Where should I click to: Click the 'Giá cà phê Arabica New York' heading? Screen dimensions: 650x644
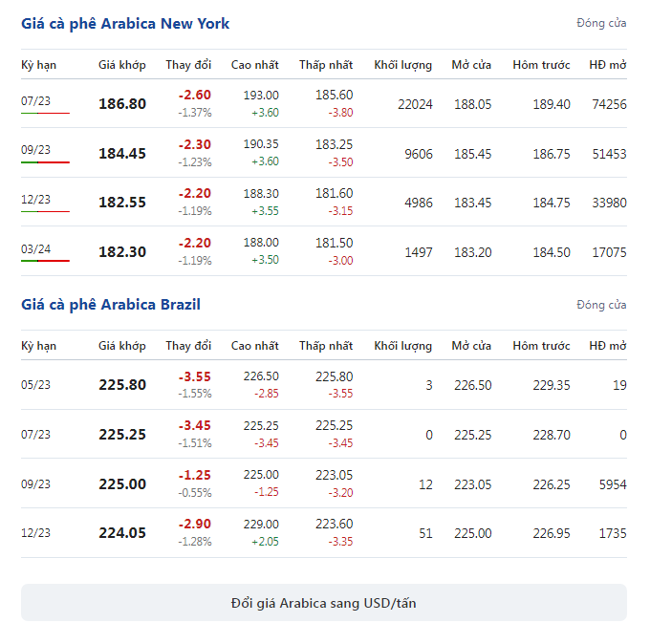125,24
